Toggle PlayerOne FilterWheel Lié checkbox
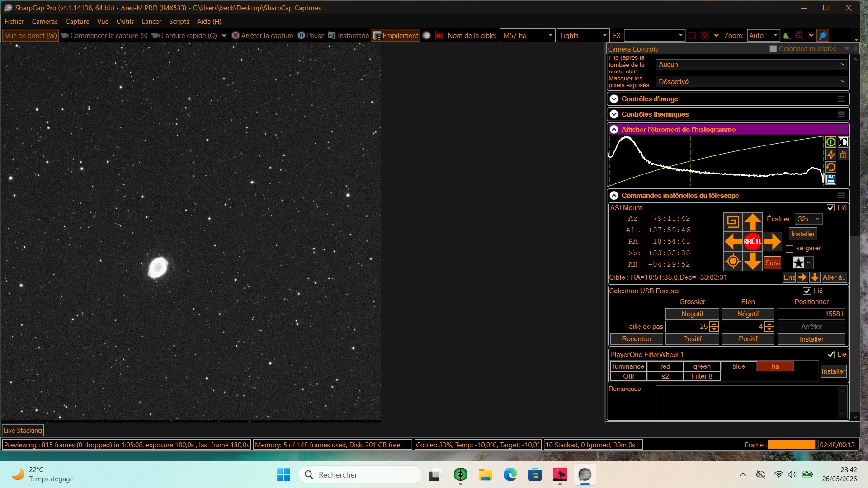Screen dimensions: 868x488 point(830,355)
